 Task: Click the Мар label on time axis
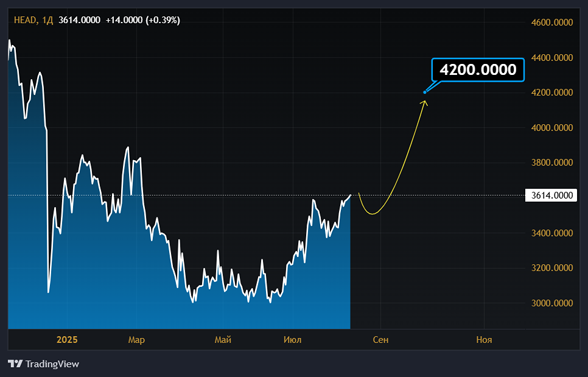pos(136,340)
